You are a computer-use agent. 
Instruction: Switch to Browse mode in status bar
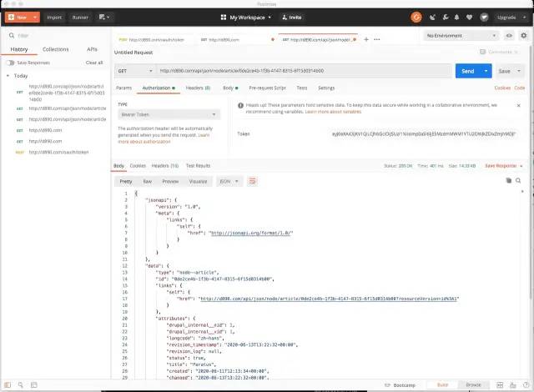coord(473,384)
